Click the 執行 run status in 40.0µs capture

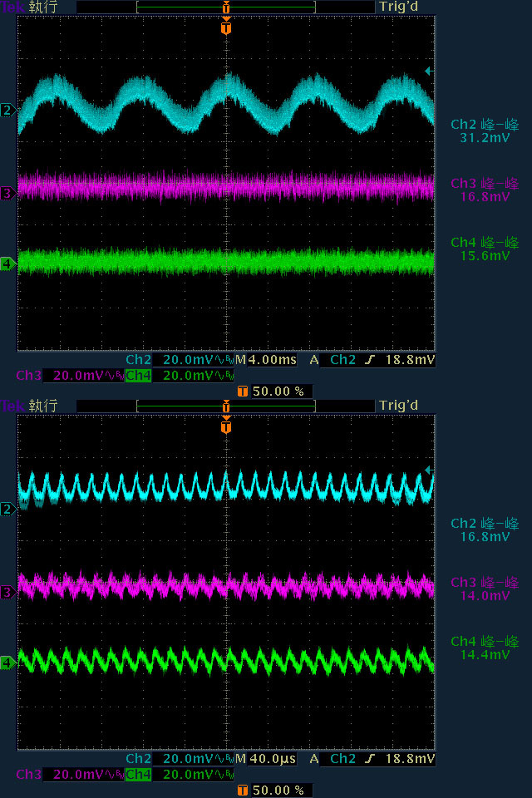43,406
